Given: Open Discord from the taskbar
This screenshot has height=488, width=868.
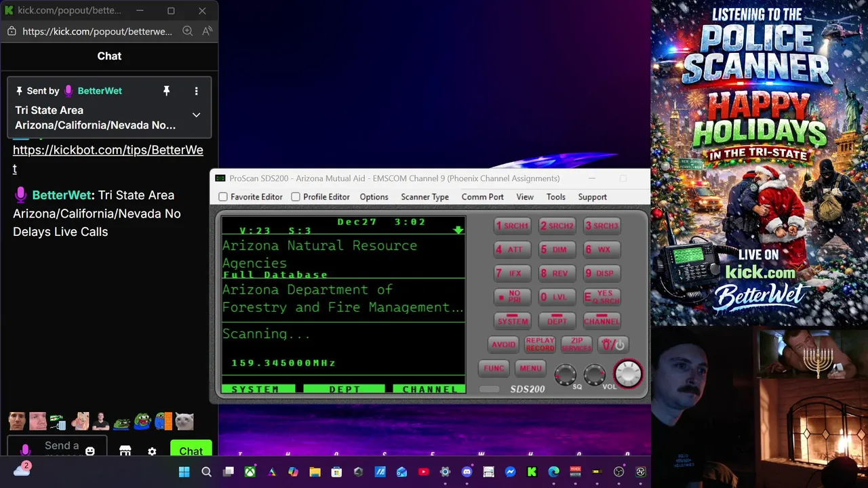Looking at the screenshot, I should 467,472.
